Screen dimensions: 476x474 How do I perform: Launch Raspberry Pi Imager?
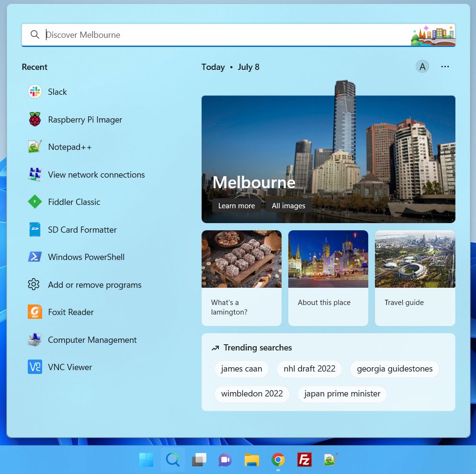click(x=85, y=119)
